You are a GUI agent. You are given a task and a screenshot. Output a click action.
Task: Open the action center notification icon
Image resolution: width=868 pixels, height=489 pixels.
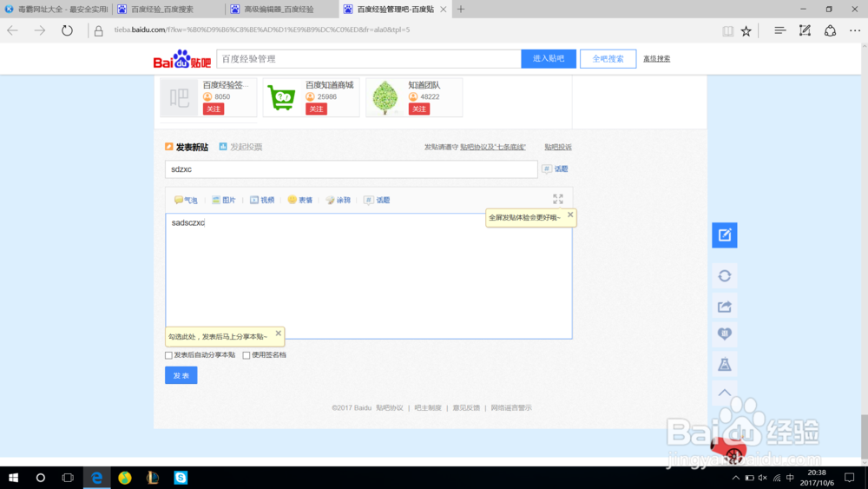point(850,478)
